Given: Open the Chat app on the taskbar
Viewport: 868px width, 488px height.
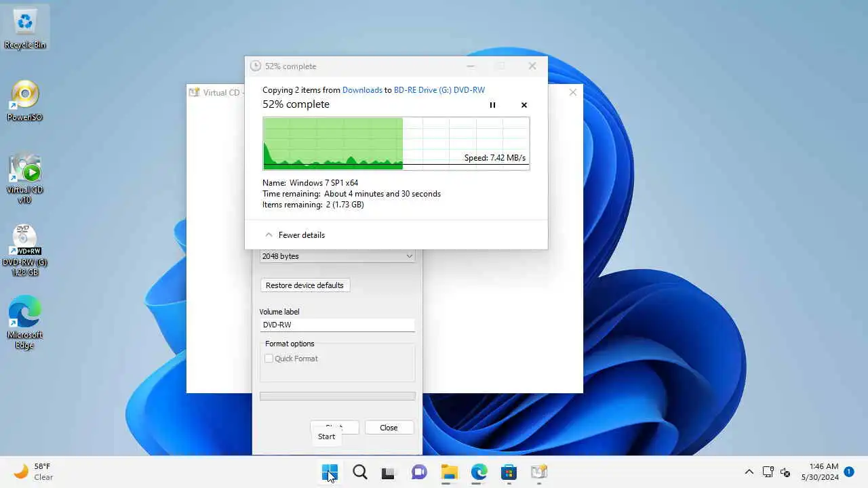Looking at the screenshot, I should pos(419,472).
